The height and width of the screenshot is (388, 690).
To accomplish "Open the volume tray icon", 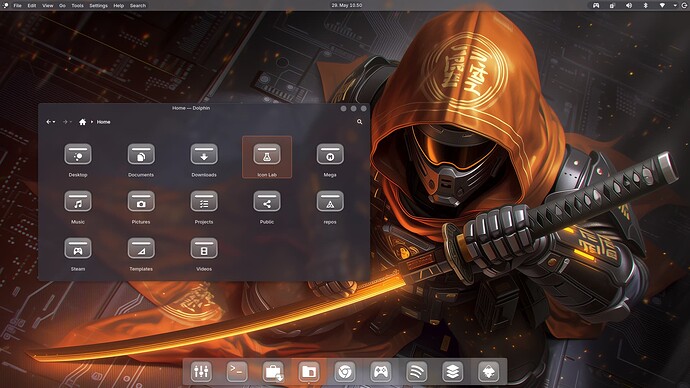I will [x=629, y=6].
